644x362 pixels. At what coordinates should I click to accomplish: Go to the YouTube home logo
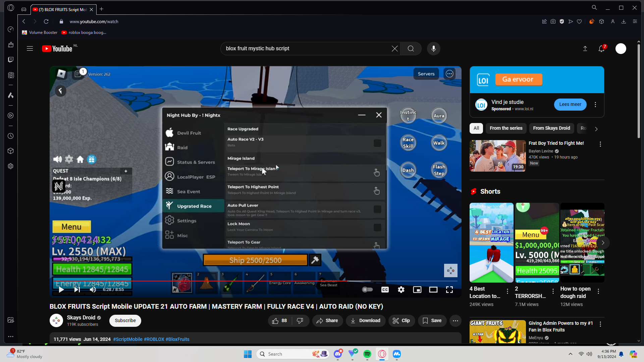(x=57, y=49)
